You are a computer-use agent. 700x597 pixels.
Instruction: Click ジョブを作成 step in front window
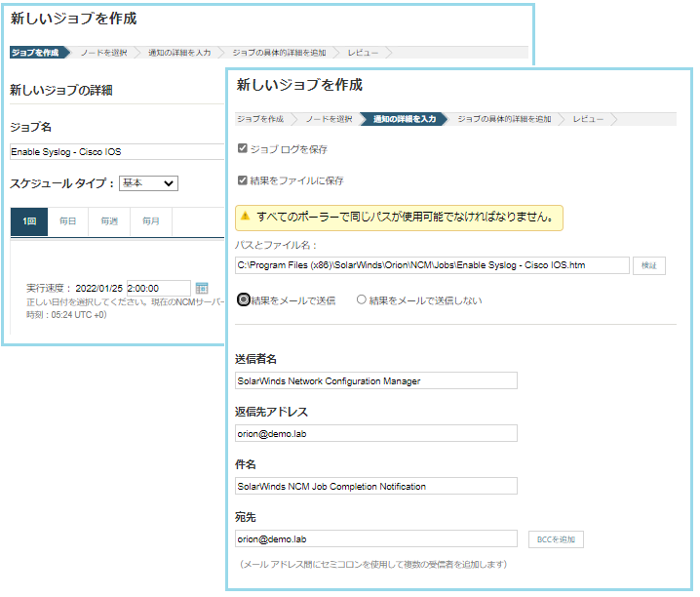point(260,119)
